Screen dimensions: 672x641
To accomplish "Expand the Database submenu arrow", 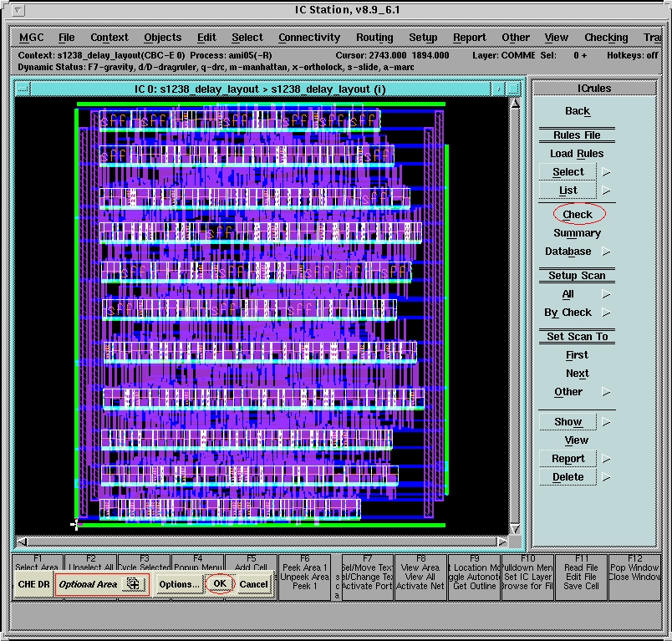I will pos(607,252).
